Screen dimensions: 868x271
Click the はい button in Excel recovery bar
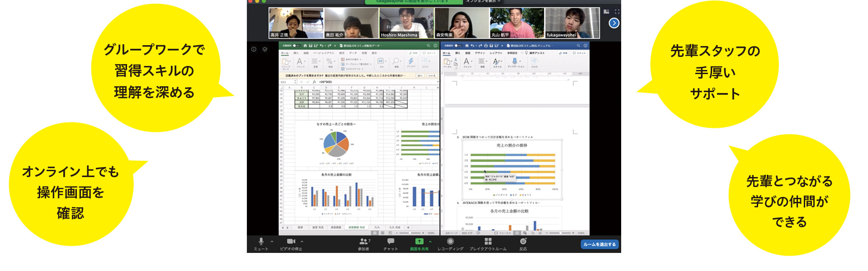click(420, 75)
